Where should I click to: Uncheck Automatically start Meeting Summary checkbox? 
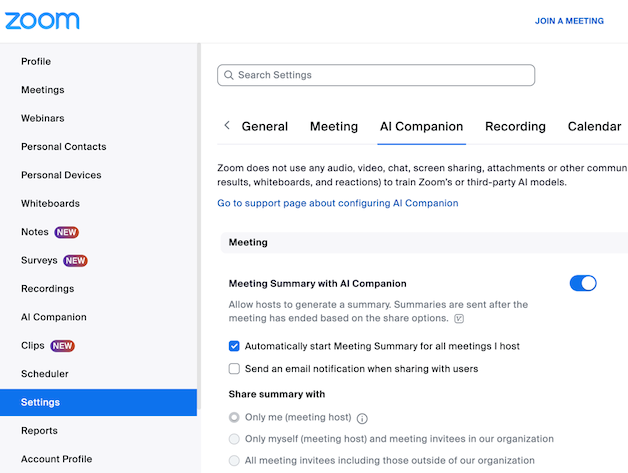click(234, 346)
